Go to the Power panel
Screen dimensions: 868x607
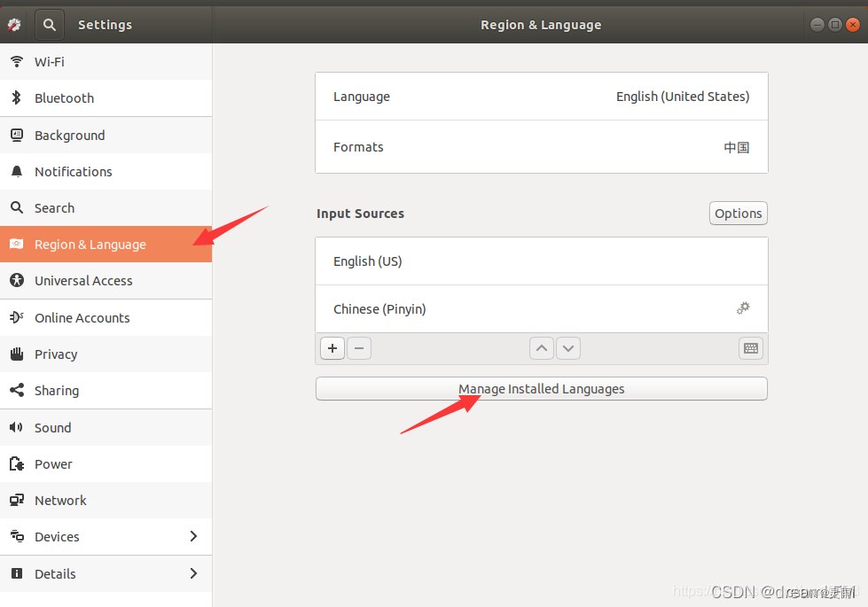(106, 463)
